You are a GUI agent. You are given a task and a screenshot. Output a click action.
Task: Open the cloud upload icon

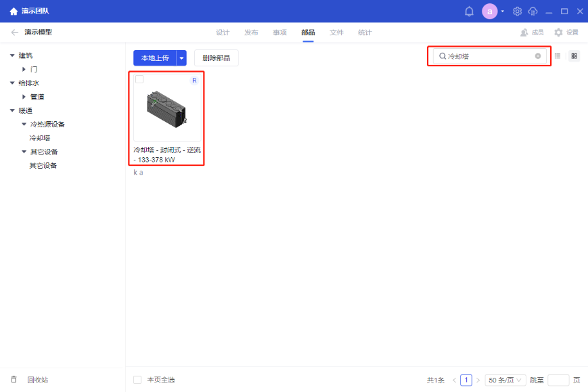click(533, 12)
